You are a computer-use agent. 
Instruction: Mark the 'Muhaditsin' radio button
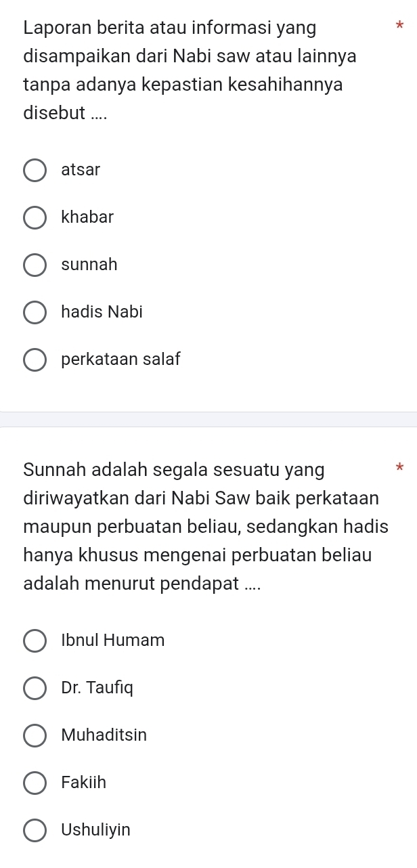(x=35, y=735)
